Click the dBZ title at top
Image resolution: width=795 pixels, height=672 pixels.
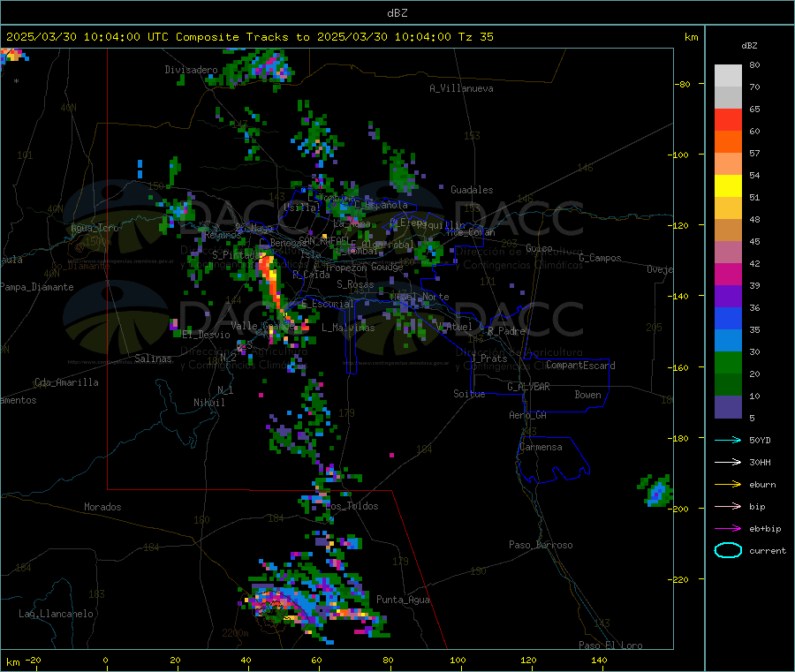coord(397,12)
